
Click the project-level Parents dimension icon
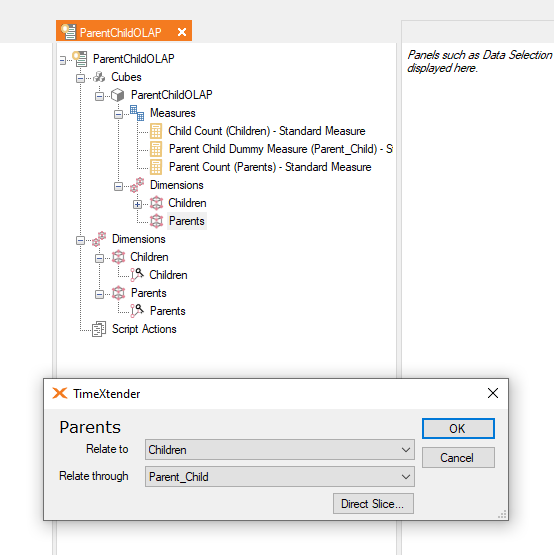pyautogui.click(x=118, y=293)
